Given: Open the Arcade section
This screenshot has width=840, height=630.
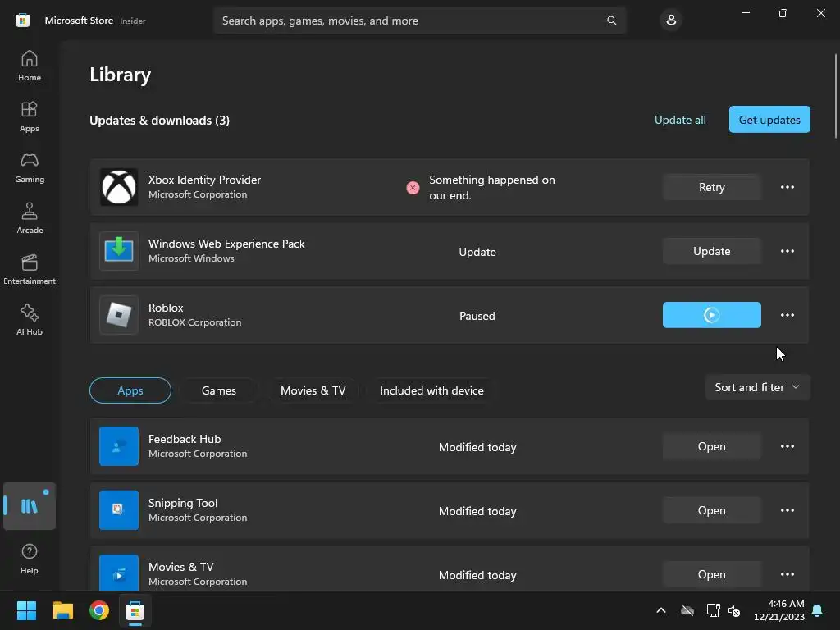Looking at the screenshot, I should [x=30, y=218].
